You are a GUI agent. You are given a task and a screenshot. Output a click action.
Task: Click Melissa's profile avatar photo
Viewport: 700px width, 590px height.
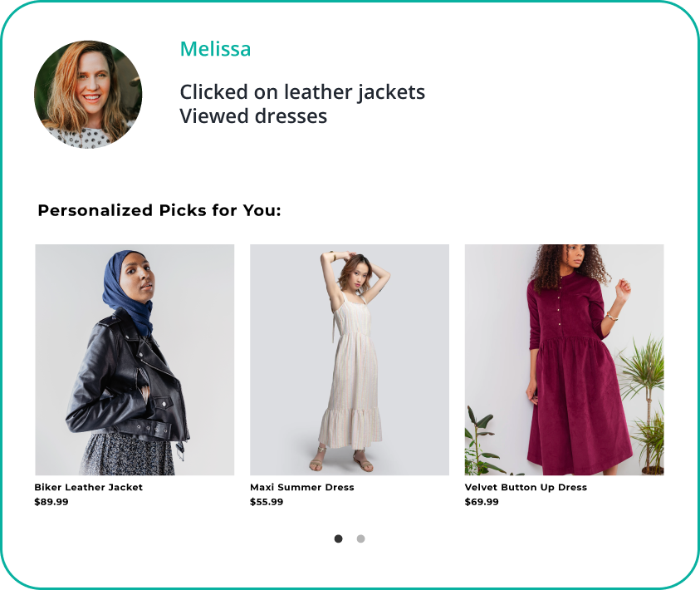(x=89, y=93)
